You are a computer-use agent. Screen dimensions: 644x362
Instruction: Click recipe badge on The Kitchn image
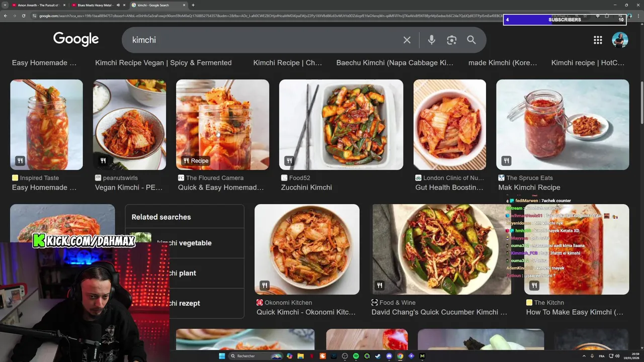534,286
